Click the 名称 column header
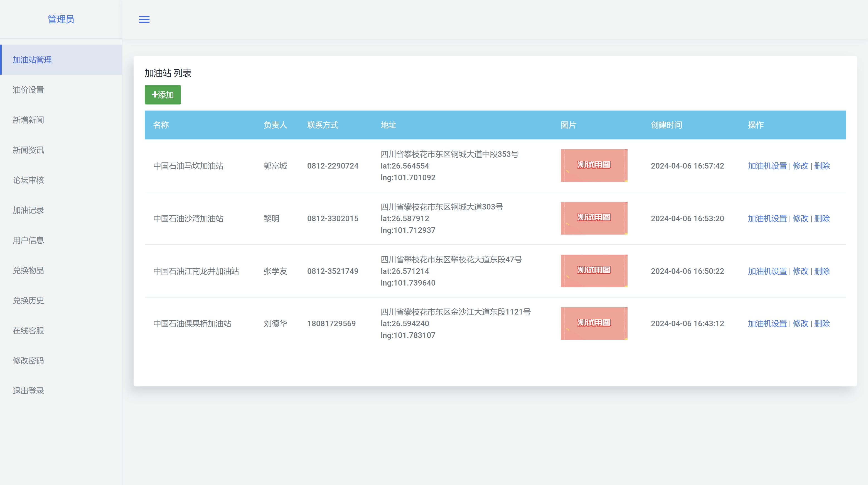Image resolution: width=868 pixels, height=485 pixels. pyautogui.click(x=161, y=125)
